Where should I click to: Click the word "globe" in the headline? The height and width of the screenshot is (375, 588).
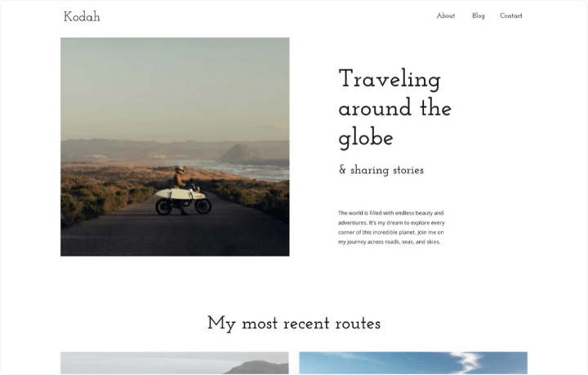click(x=365, y=137)
